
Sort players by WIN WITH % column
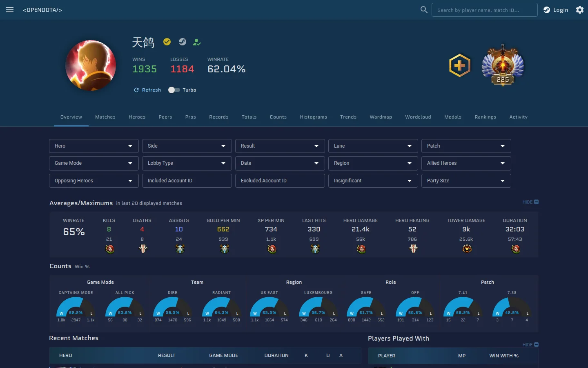(504, 356)
